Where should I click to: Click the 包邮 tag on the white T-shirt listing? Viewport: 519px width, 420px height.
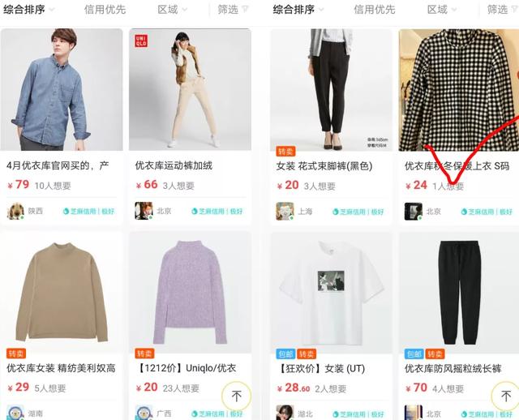tap(285, 354)
